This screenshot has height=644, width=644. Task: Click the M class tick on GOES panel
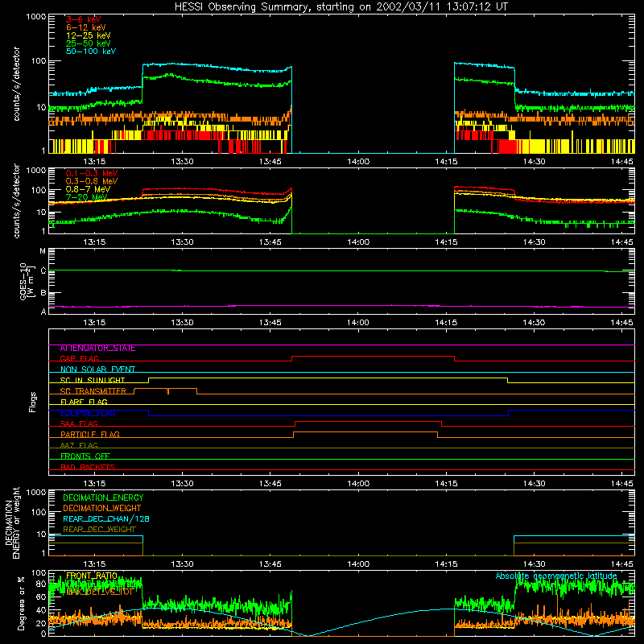click(43, 251)
